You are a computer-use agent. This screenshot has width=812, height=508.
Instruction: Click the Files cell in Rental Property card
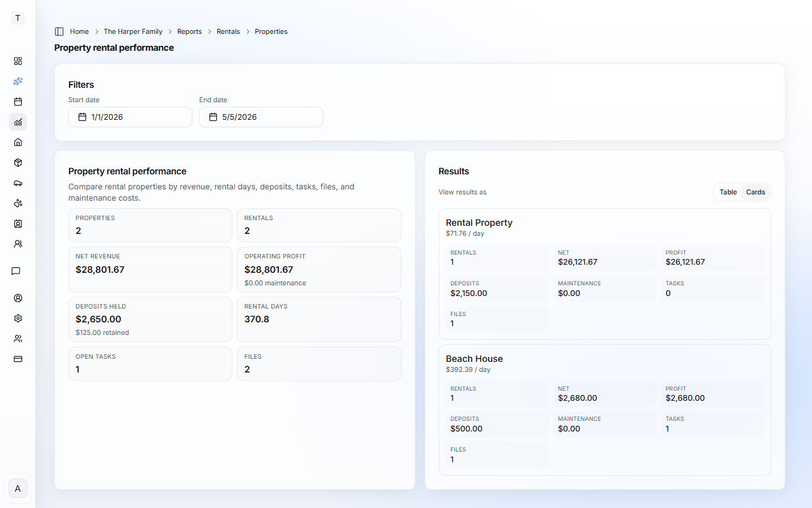[497, 319]
